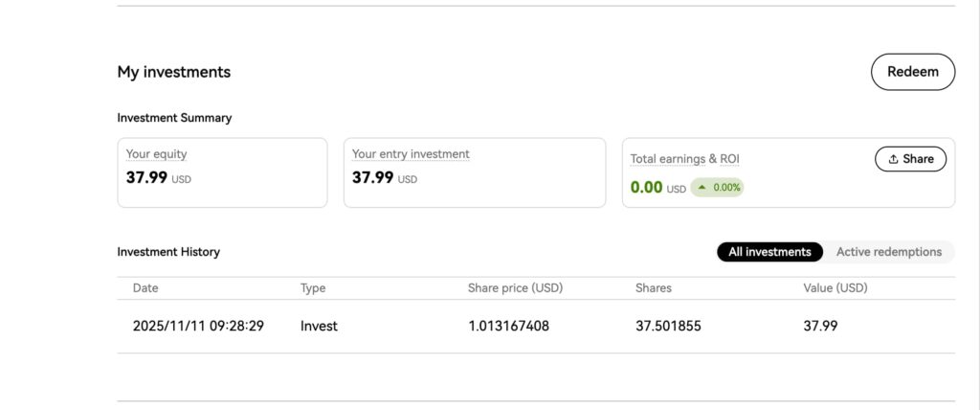Click the green 0.00 total earnings amount
Screen dimensions: 980x410
click(646, 188)
